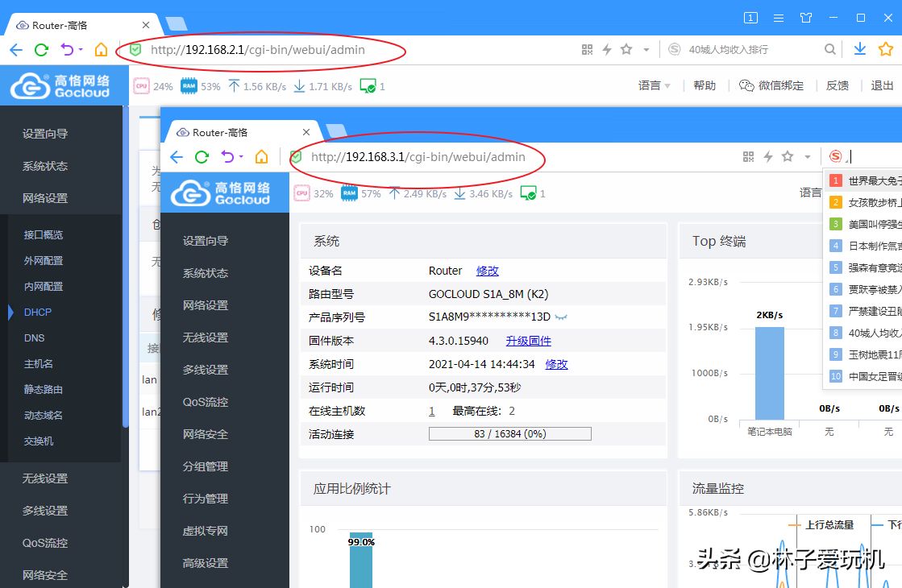Open the skin T-shirt icon in the title bar
The width and height of the screenshot is (902, 588).
click(806, 18)
